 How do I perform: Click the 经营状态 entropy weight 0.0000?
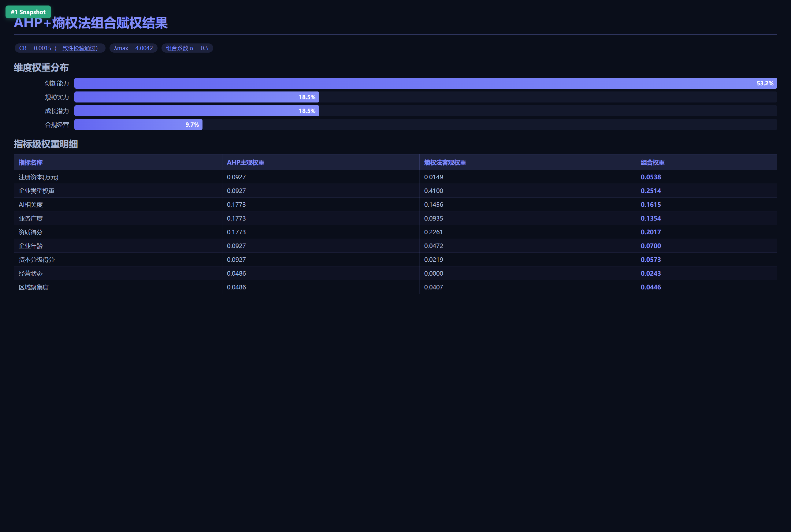tap(433, 273)
